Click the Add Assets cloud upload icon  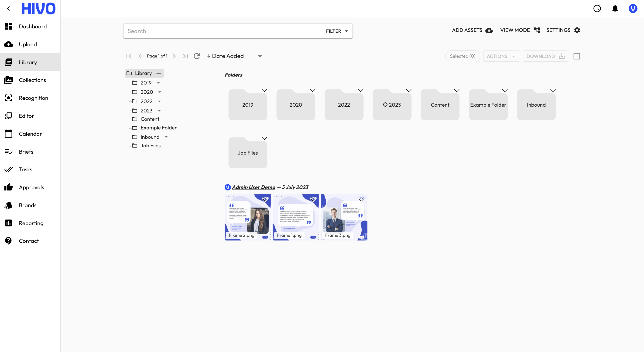click(489, 30)
